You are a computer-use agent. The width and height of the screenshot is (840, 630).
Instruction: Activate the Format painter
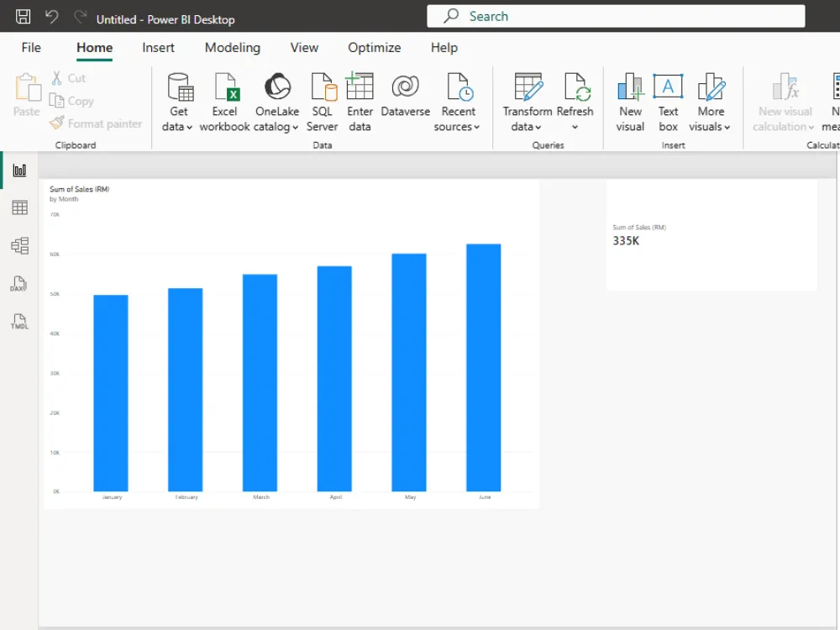(96, 123)
